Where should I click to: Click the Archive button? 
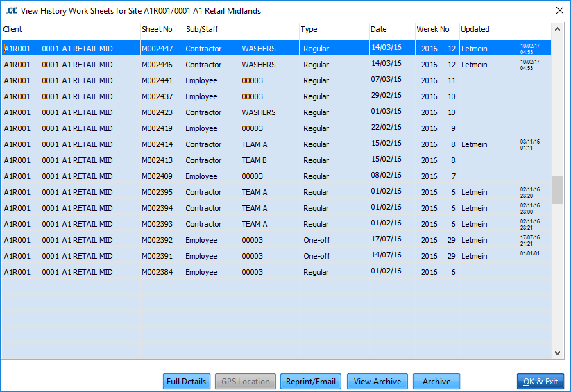[x=436, y=382]
